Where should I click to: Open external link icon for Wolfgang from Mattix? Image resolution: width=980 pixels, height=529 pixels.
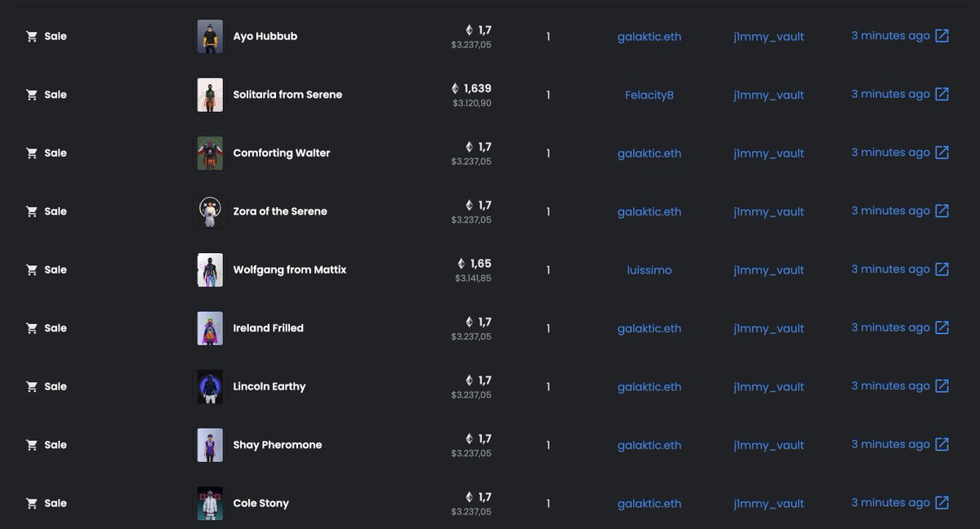(x=942, y=269)
